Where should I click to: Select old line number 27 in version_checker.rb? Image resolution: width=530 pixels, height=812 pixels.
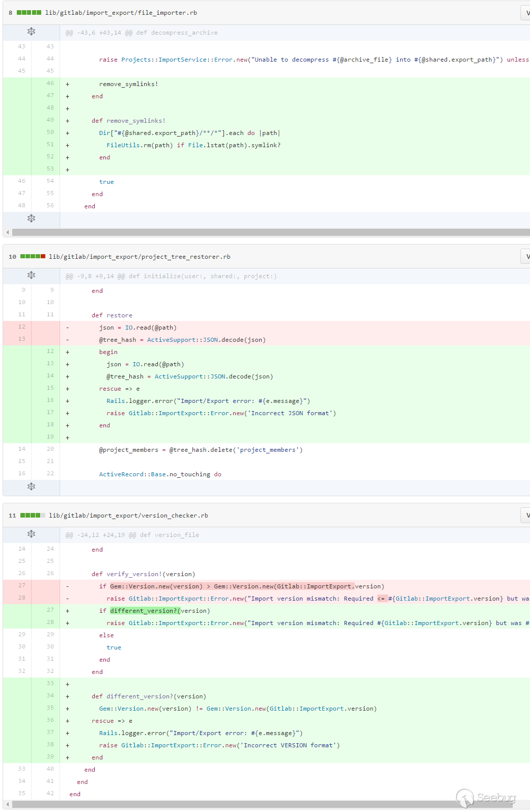tap(21, 586)
